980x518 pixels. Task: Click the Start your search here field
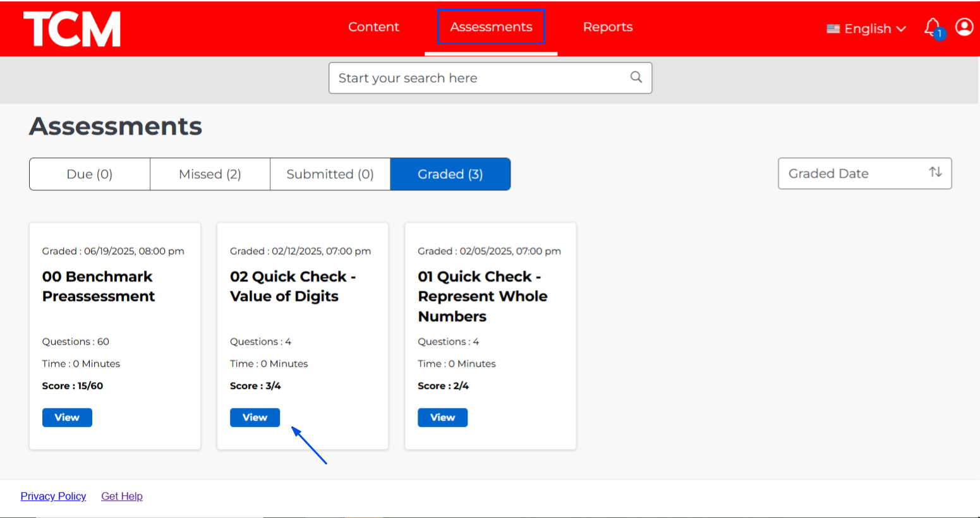(x=480, y=78)
